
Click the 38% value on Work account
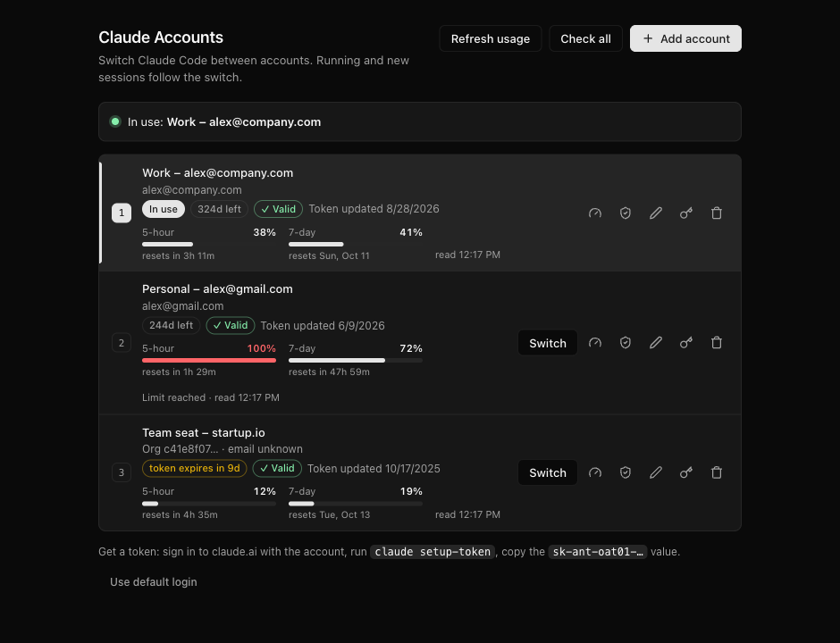pyautogui.click(x=265, y=232)
